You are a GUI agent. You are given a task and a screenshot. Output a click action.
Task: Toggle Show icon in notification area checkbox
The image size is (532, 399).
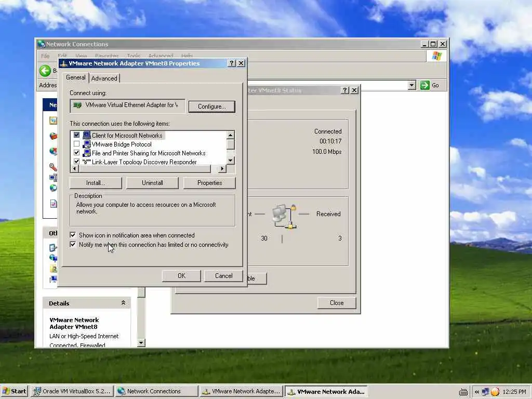73,235
